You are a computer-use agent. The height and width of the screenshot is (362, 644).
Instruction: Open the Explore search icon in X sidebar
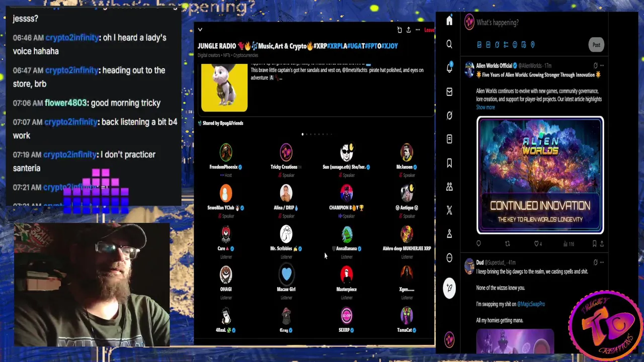(x=449, y=44)
